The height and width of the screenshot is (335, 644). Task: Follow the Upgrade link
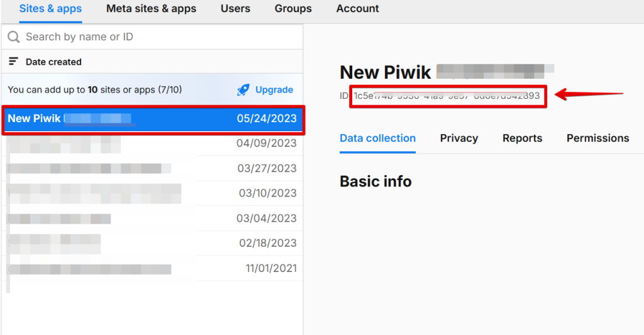(274, 89)
